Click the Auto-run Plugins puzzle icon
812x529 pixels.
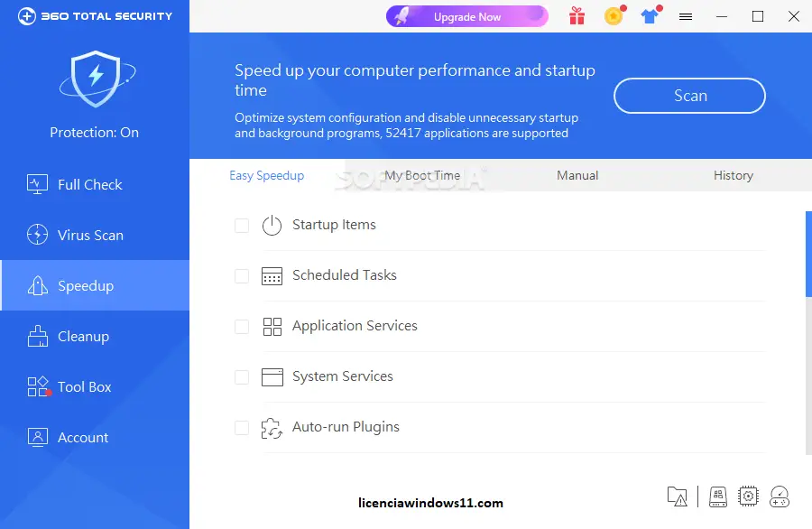pyautogui.click(x=272, y=428)
